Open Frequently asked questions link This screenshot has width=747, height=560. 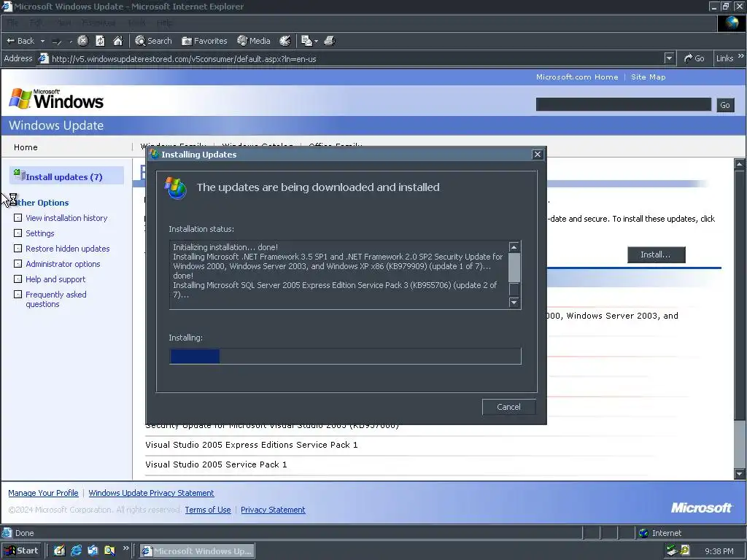55,299
